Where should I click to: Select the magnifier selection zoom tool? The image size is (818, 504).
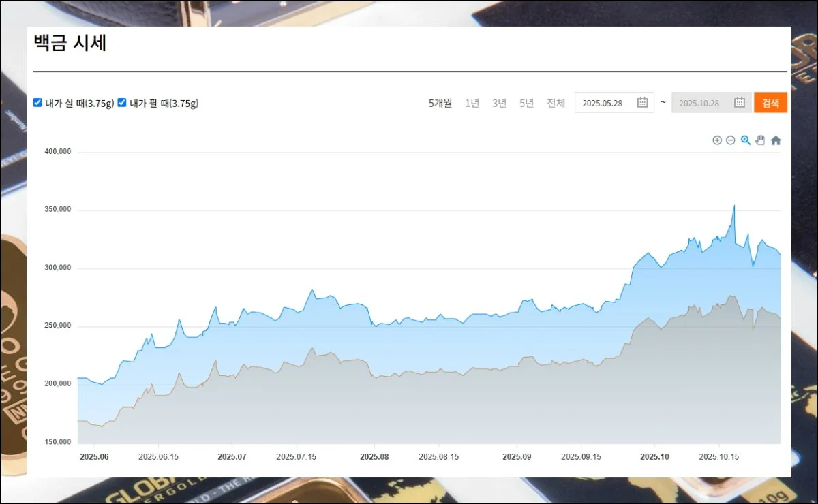click(x=745, y=140)
